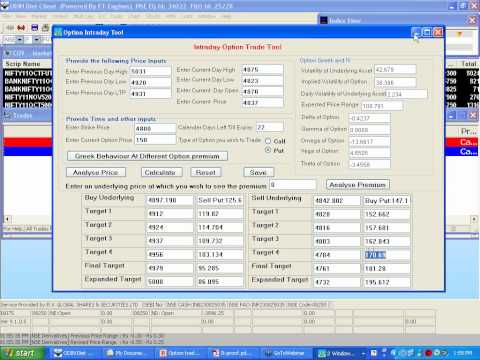Click the Strike Price input field
Viewport: 480px width, 360px height.
pos(155,128)
